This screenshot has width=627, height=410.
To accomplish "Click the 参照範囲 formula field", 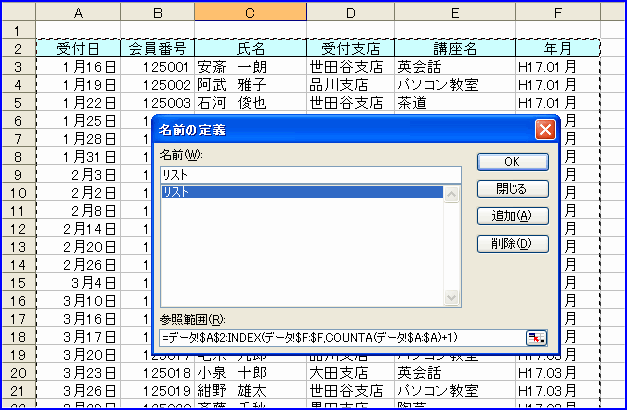I will [343, 338].
